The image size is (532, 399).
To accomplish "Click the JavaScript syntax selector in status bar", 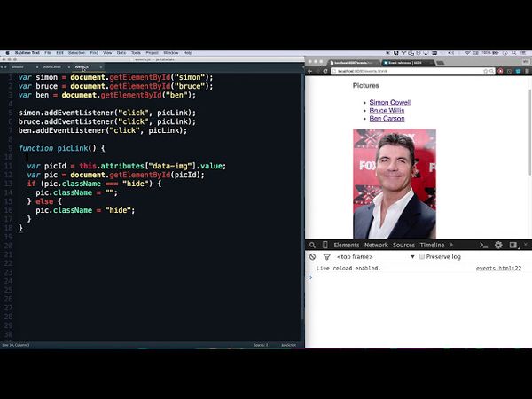I will pyautogui.click(x=288, y=345).
